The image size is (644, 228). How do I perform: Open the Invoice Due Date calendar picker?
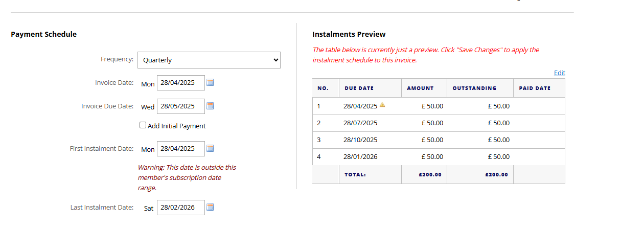[x=210, y=106]
